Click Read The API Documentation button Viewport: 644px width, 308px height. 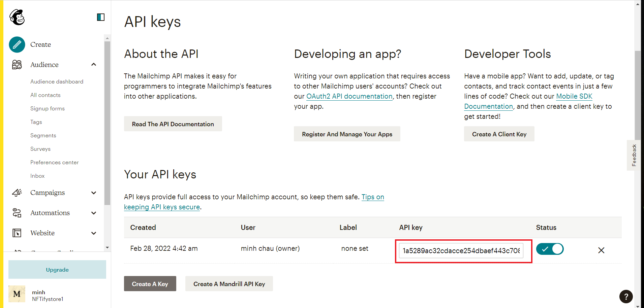(173, 124)
